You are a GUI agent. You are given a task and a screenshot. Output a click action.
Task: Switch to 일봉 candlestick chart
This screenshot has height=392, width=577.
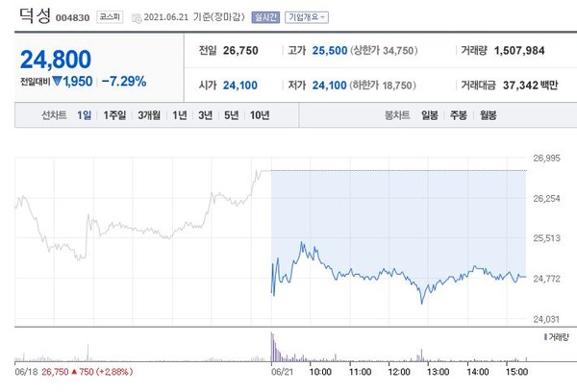click(430, 115)
